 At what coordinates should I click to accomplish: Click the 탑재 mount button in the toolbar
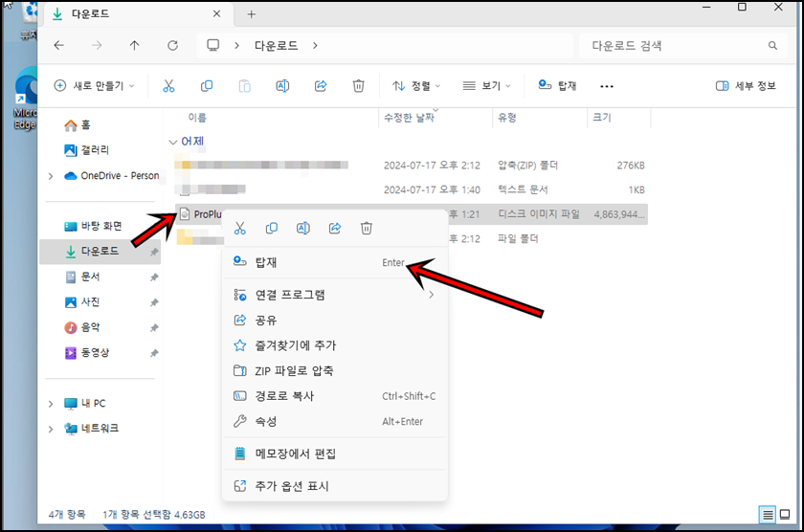coord(557,85)
